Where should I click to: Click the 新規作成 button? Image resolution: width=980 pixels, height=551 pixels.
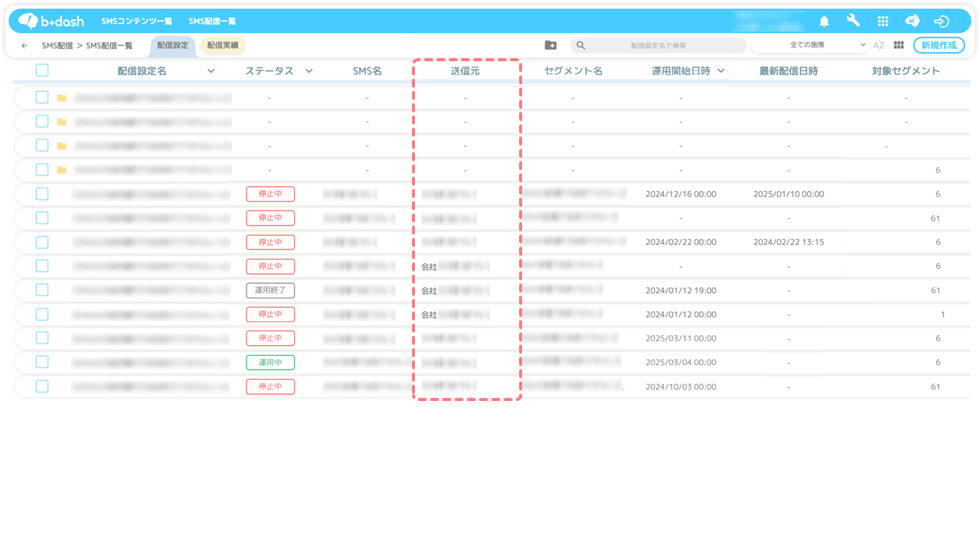pyautogui.click(x=939, y=45)
